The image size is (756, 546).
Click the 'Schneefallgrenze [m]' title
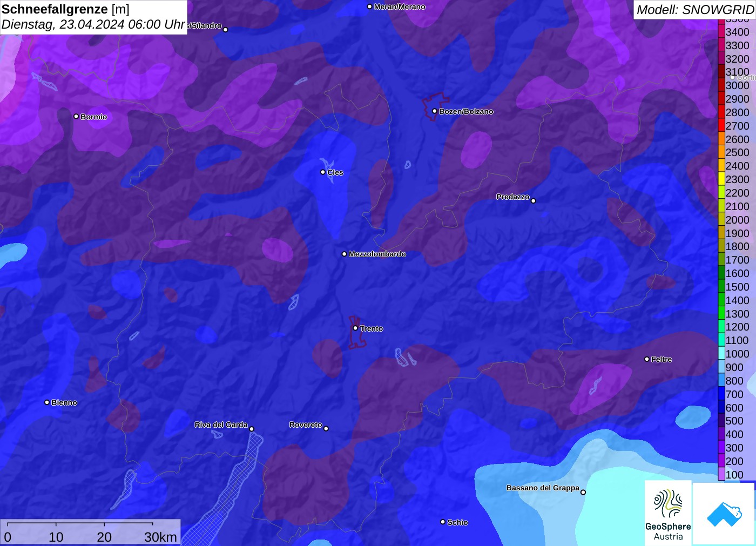pyautogui.click(x=65, y=9)
